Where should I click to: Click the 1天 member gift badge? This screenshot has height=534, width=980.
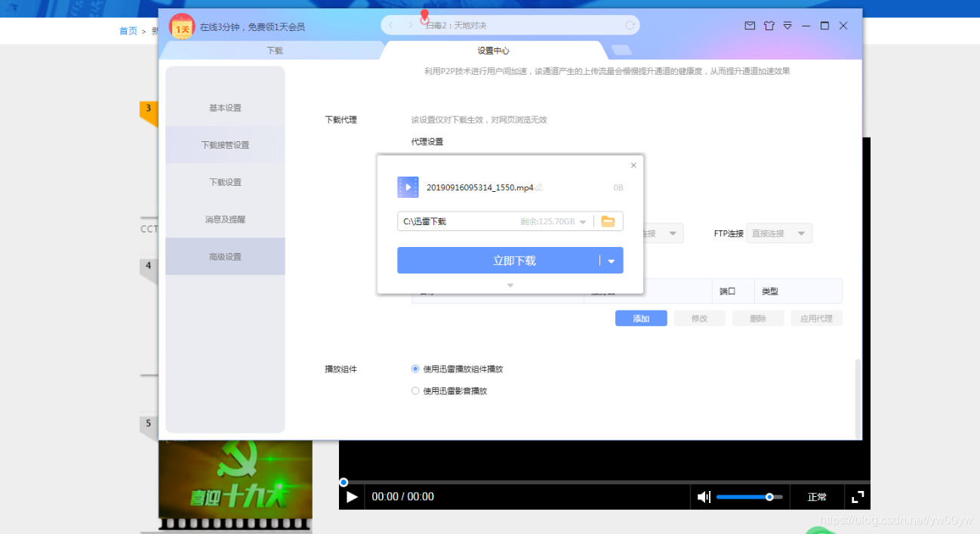click(182, 27)
